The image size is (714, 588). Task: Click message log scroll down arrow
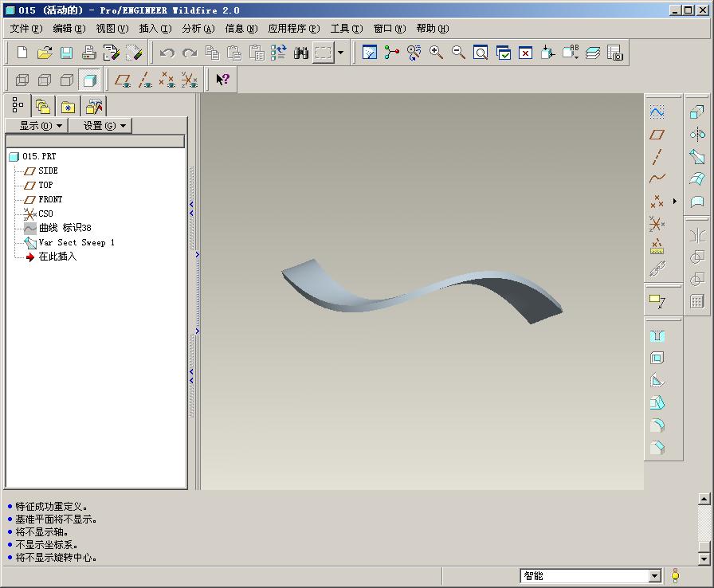(x=704, y=559)
